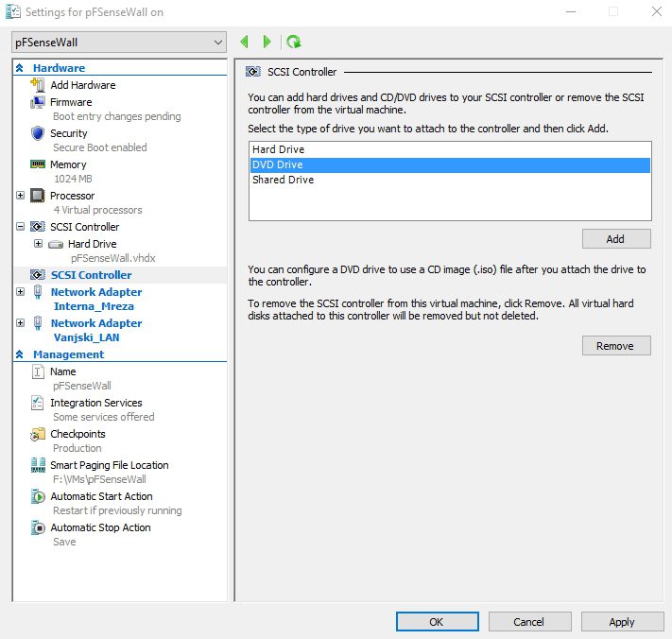Collapse the Management section header
The width and height of the screenshot is (672, 639).
tap(20, 354)
